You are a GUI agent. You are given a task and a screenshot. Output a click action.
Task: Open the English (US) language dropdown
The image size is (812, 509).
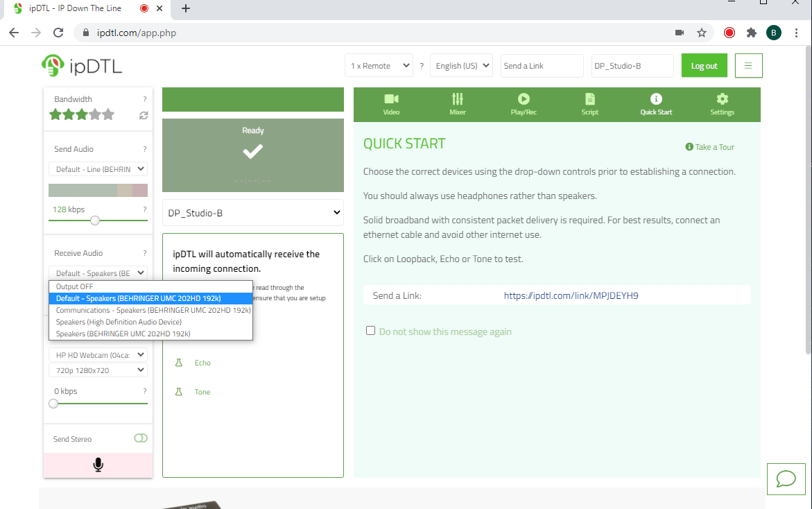(x=461, y=66)
